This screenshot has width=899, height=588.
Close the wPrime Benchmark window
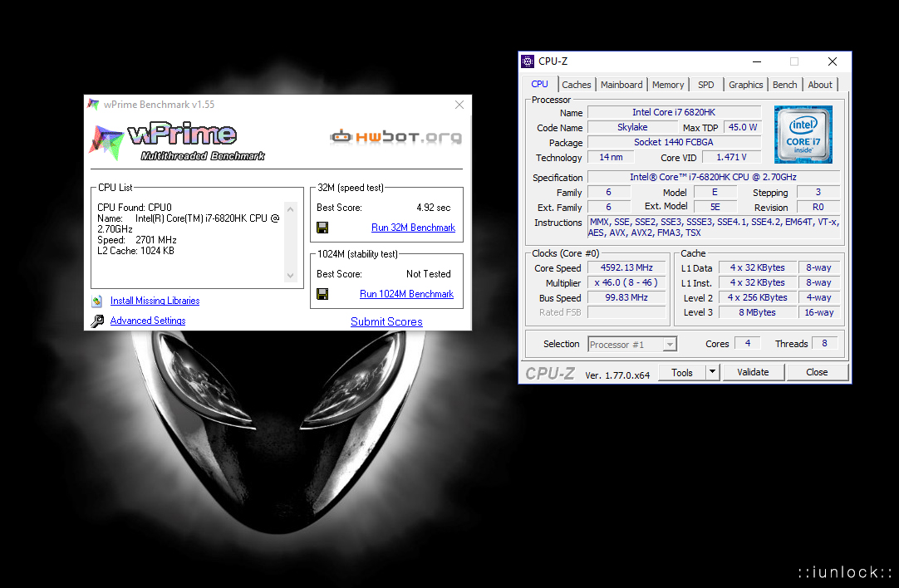tap(459, 105)
